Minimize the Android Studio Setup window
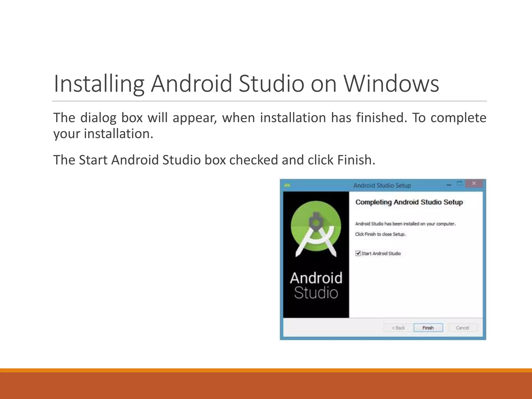 pyautogui.click(x=449, y=185)
